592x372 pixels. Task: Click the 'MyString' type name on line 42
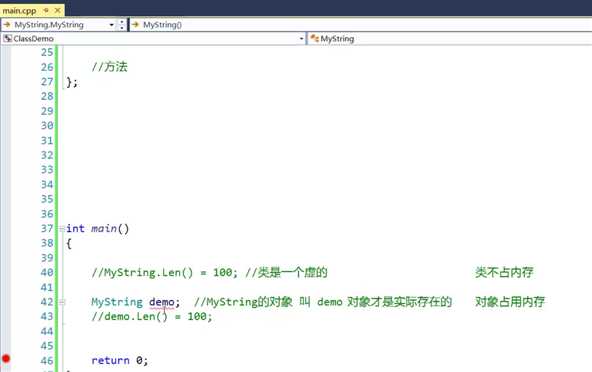(117, 302)
